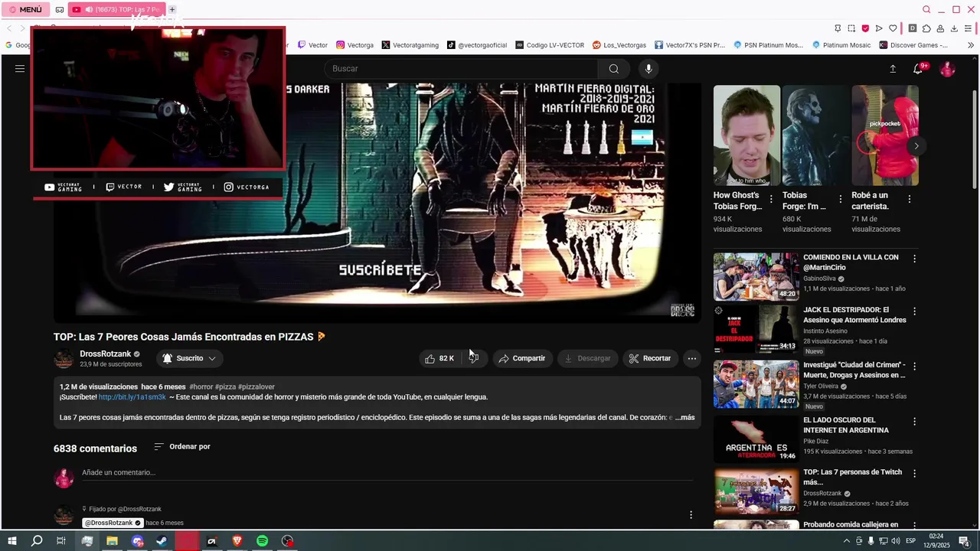Screen dimensions: 980x551
Task: Show more bookmarks with the double chevron
Action: (x=971, y=45)
